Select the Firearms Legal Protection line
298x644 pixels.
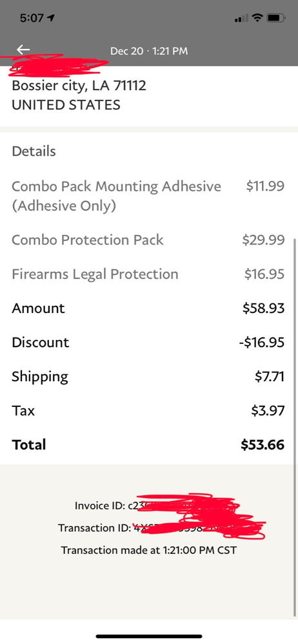tap(148, 274)
